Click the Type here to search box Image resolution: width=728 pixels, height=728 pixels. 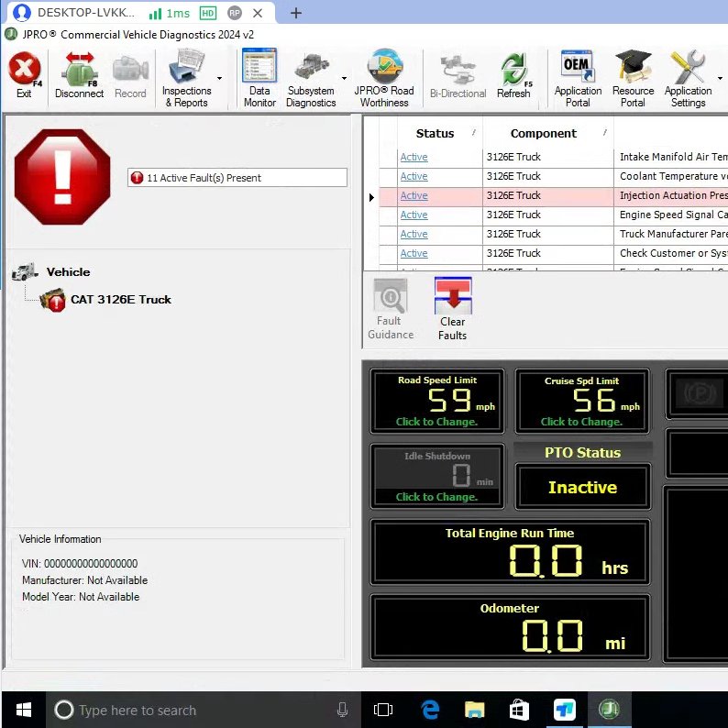tap(204, 710)
